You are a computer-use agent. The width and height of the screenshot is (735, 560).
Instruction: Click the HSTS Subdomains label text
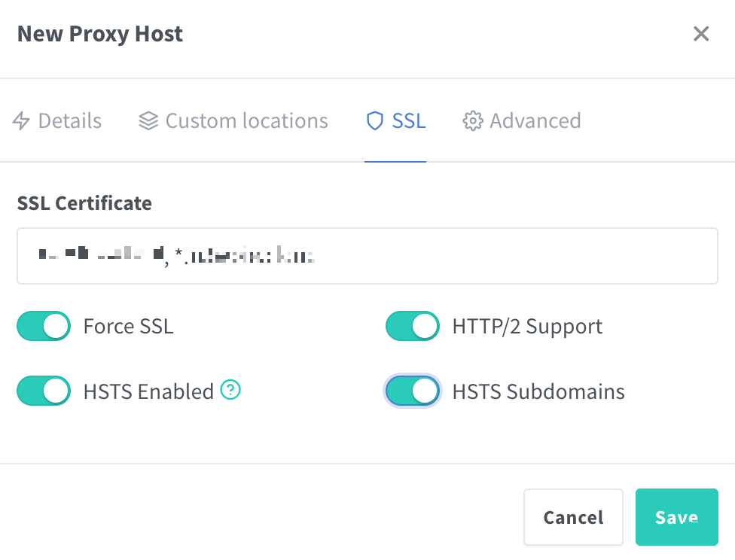click(538, 391)
